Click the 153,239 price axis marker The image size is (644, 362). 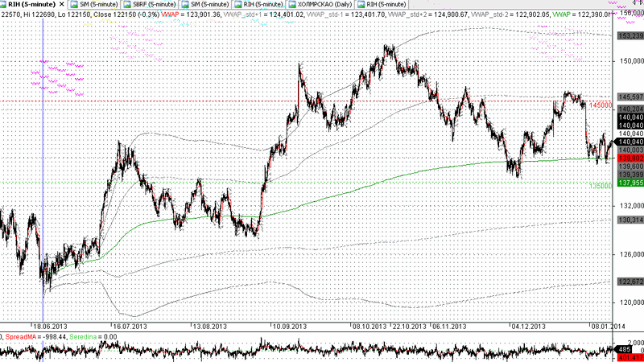pyautogui.click(x=630, y=36)
